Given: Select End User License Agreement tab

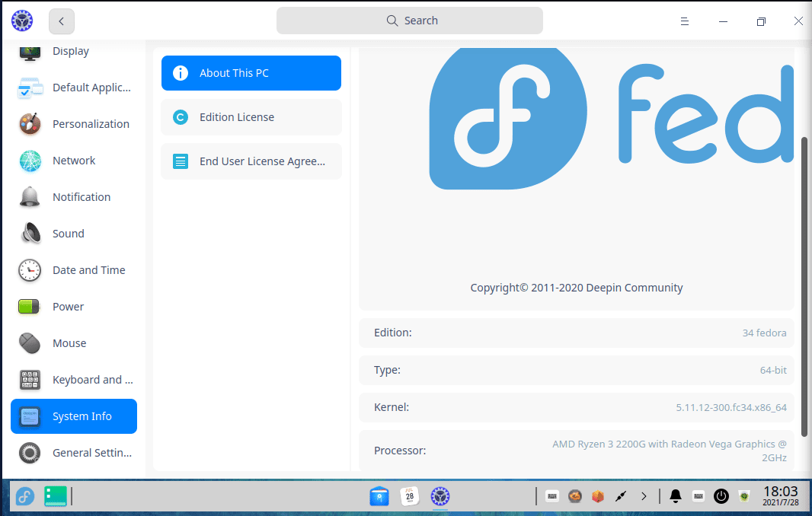Looking at the screenshot, I should pyautogui.click(x=251, y=161).
